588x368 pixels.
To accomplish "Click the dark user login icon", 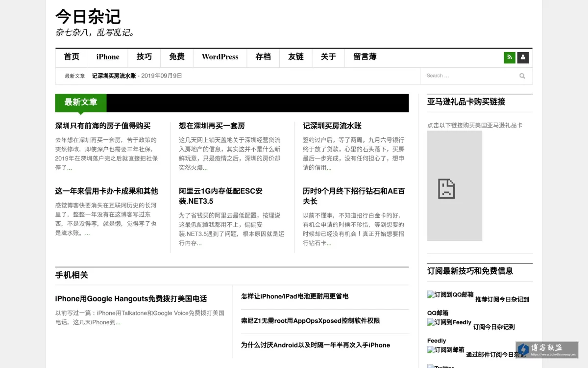I will [x=523, y=57].
